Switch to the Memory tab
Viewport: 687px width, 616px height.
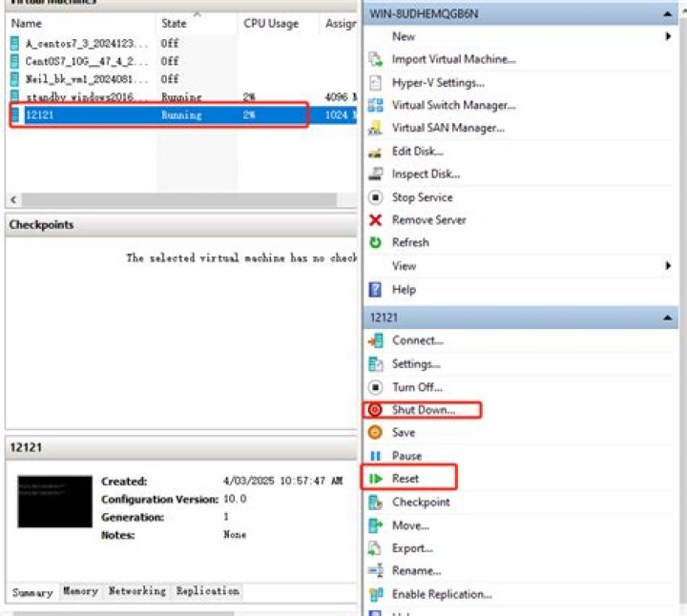tap(80, 591)
